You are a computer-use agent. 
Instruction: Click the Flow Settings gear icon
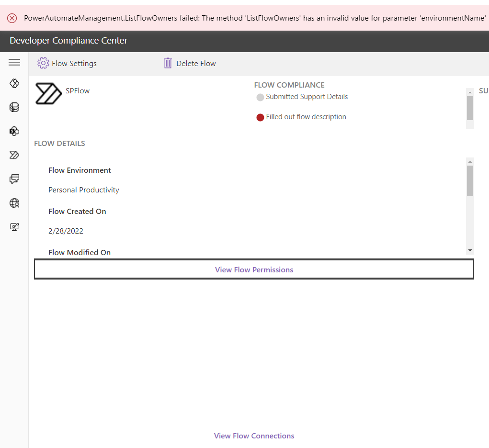[x=43, y=63]
